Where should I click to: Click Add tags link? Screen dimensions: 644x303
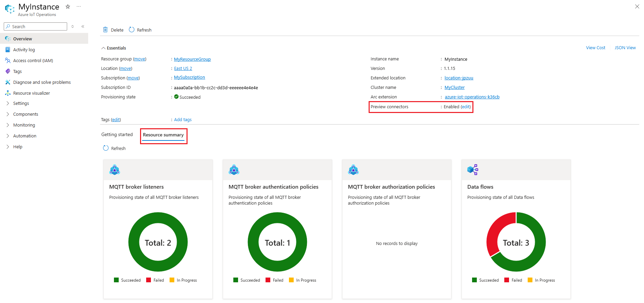click(x=183, y=119)
